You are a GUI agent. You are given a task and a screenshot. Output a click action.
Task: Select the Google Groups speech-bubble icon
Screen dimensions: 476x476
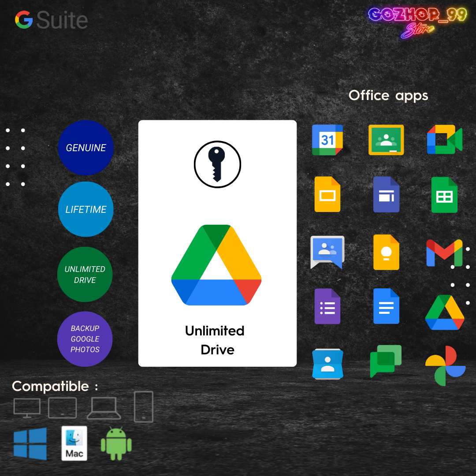[x=327, y=252]
